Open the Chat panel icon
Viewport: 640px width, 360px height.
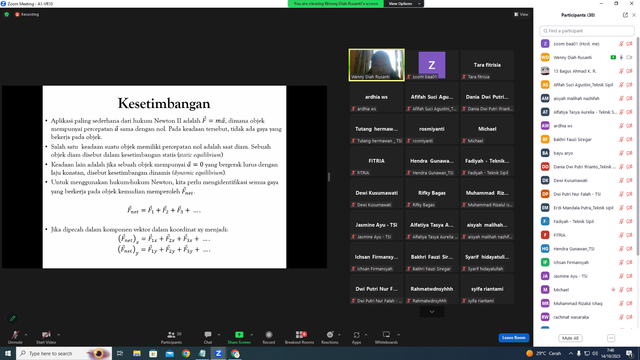(208, 335)
